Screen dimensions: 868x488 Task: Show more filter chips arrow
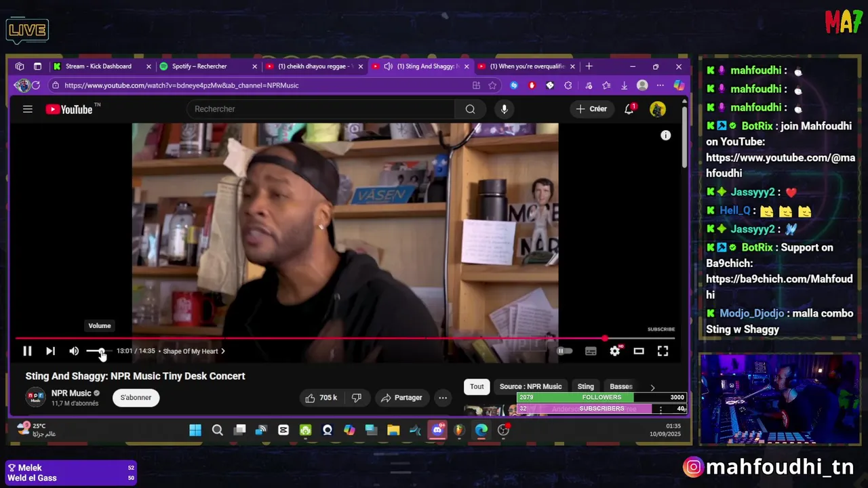click(652, 388)
